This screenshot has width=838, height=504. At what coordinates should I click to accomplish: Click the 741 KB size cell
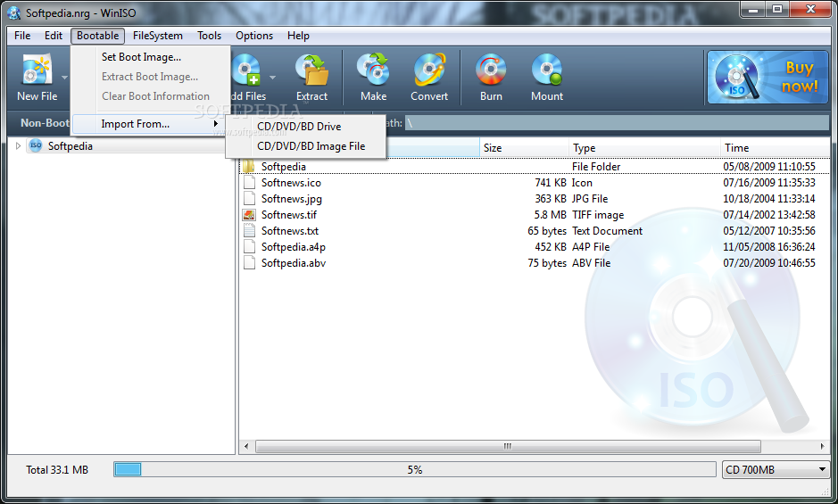[x=551, y=183]
